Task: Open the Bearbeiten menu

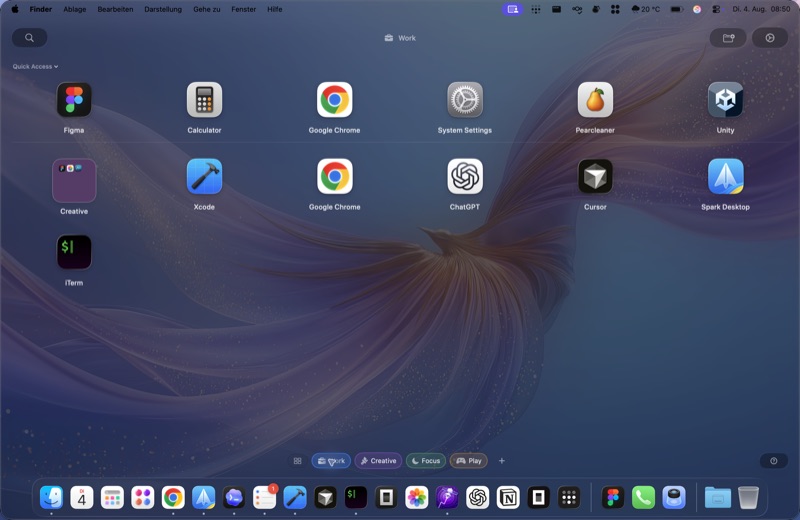Action: coord(115,9)
